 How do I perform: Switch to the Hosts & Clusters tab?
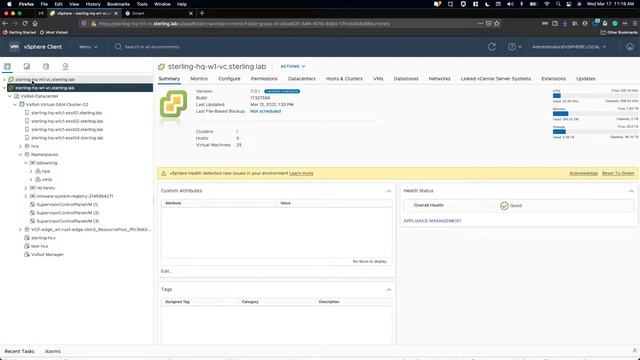click(344, 79)
